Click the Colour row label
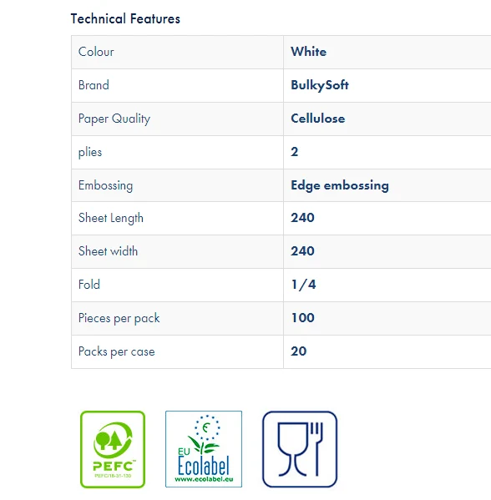This screenshot has height=500, width=491. click(96, 52)
